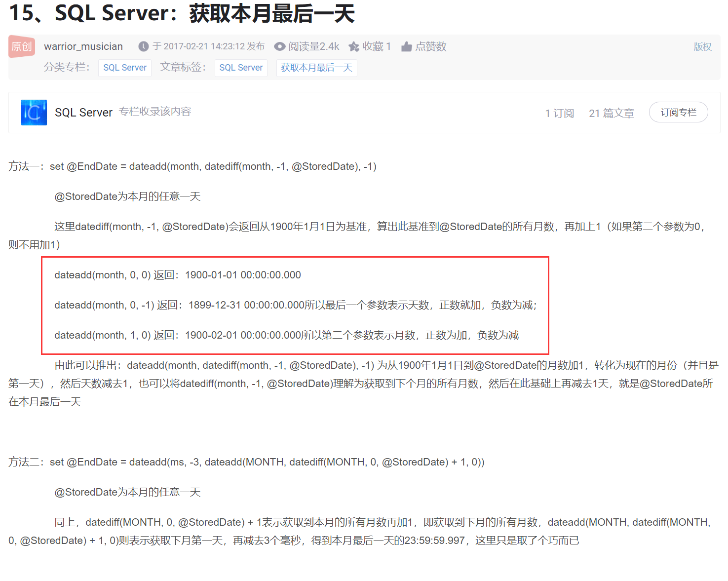Click the eye icon for read count

[280, 46]
